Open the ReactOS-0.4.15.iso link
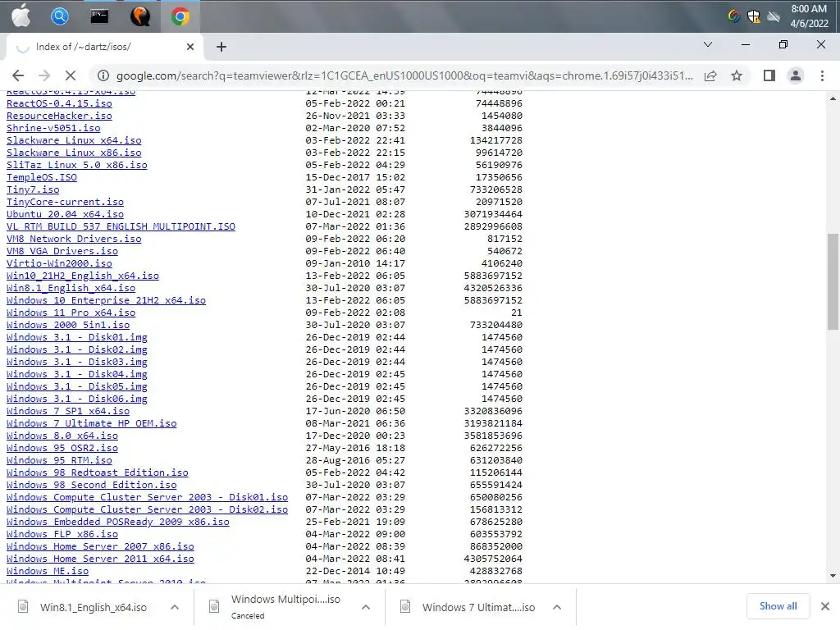Screen dimensions: 840x630 tap(59, 103)
